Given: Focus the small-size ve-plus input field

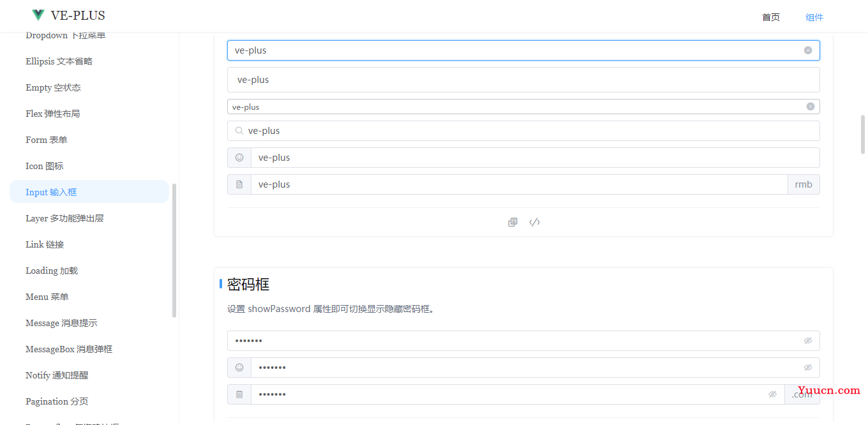Looking at the screenshot, I should [x=523, y=107].
